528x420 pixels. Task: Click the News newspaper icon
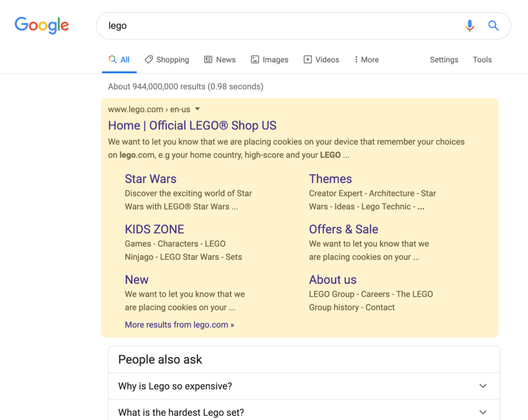pos(208,60)
